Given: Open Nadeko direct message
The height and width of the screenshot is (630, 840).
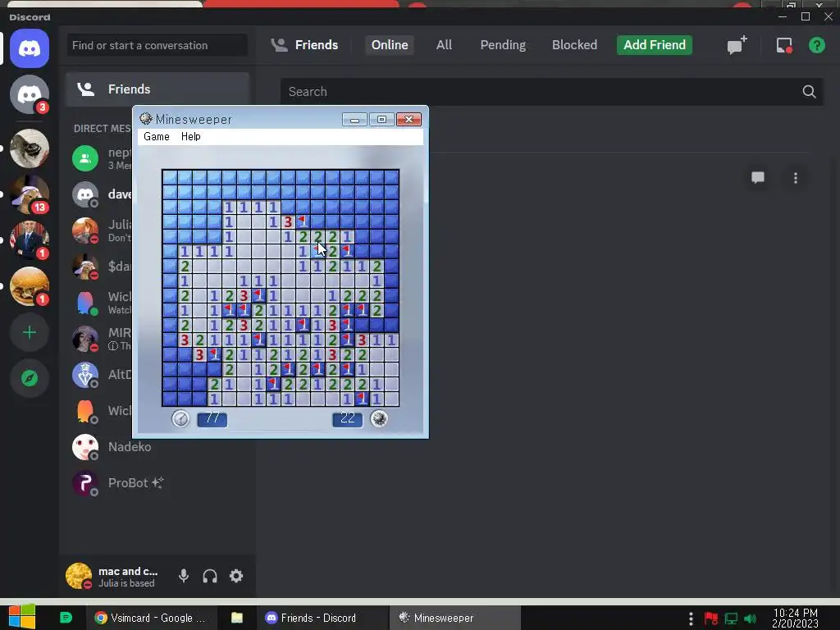Looking at the screenshot, I should [158, 447].
